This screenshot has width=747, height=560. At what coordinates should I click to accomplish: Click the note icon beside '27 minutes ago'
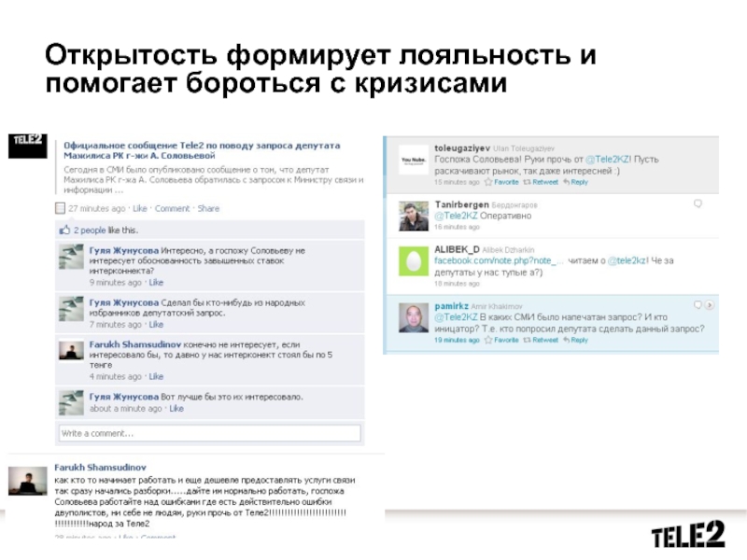(60, 208)
